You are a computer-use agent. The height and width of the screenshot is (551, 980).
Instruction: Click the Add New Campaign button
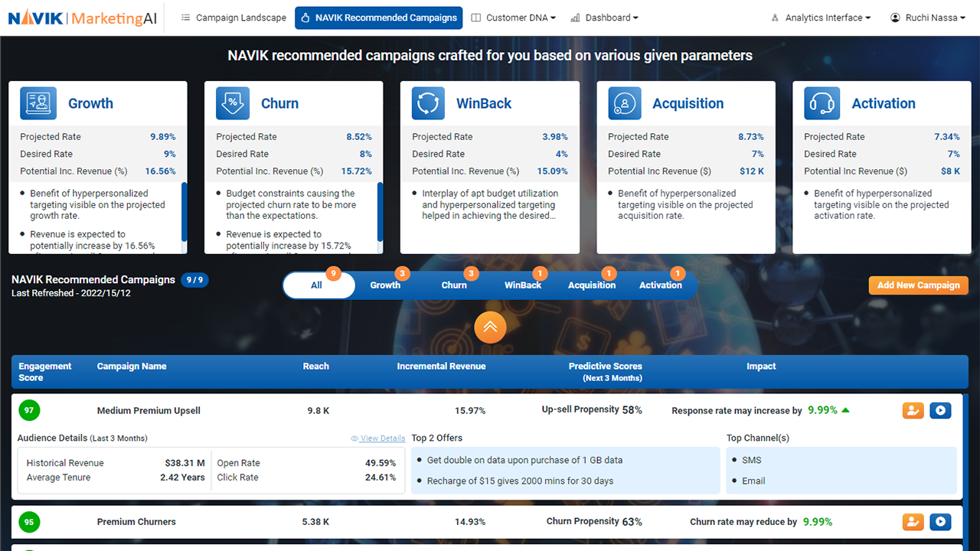pyautogui.click(x=918, y=285)
